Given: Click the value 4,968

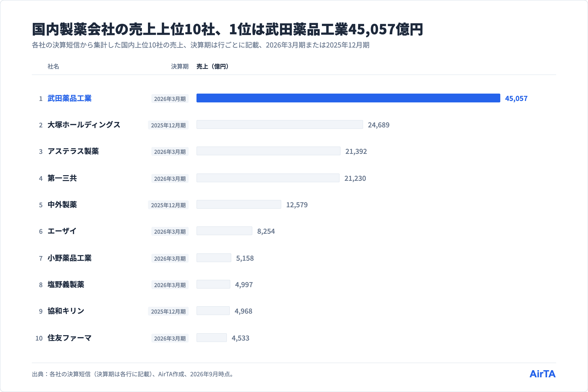Looking at the screenshot, I should pos(244,311).
